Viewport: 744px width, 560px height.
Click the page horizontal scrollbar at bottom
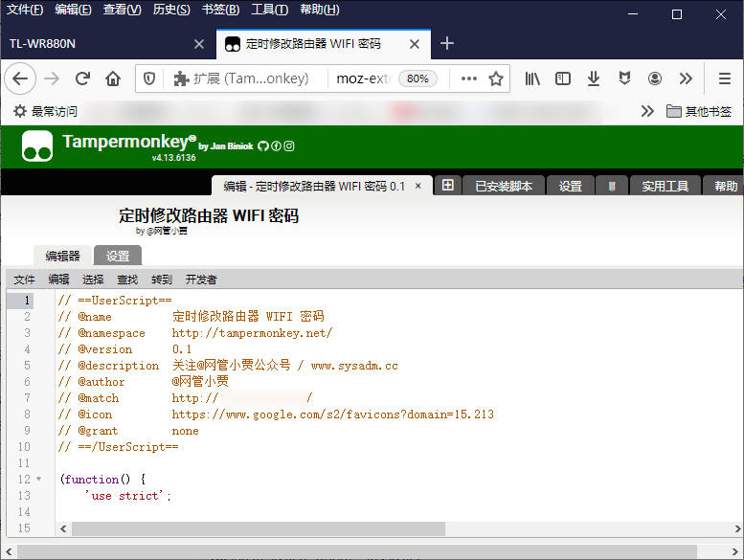click(357, 551)
